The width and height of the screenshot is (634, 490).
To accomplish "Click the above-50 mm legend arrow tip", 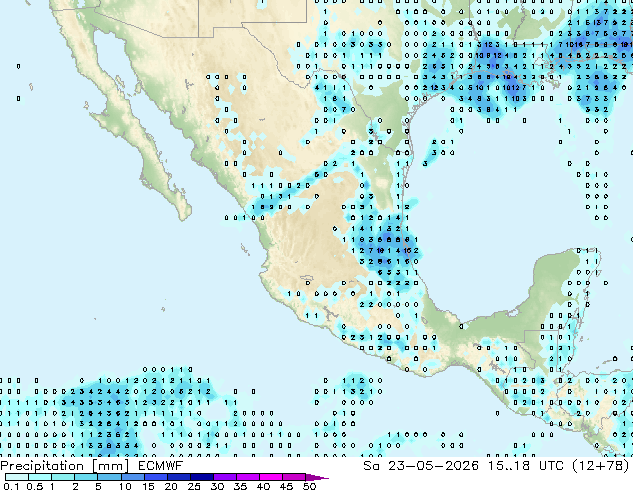I will [x=317, y=477].
